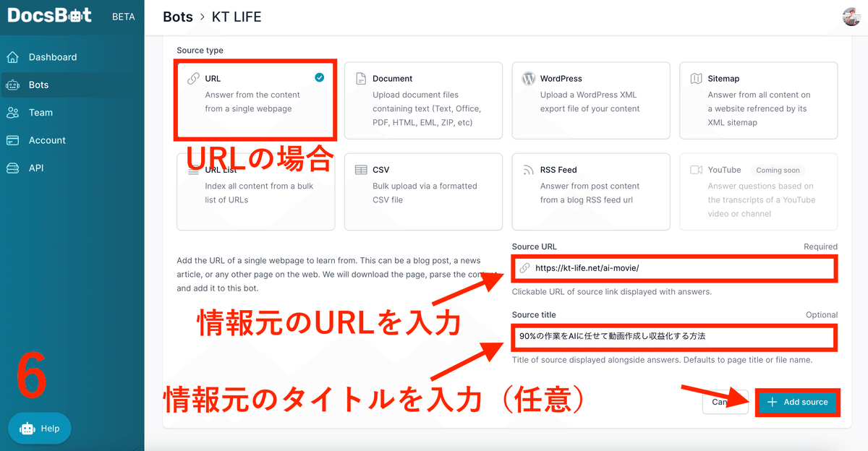Click the Document file icon
This screenshot has width=868, height=451.
pyautogui.click(x=361, y=79)
